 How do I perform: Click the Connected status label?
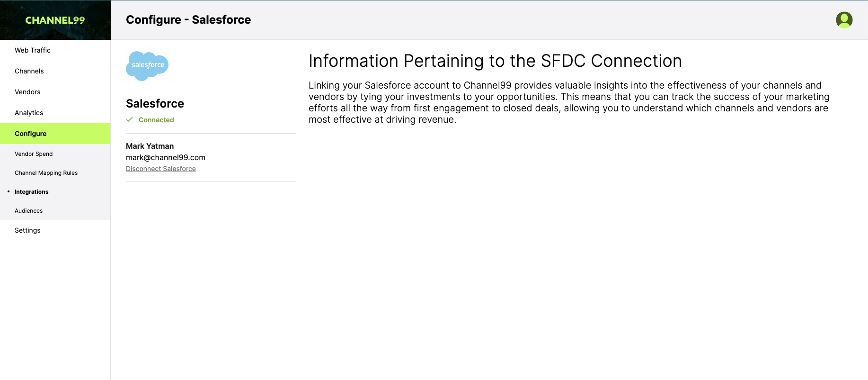pos(156,120)
